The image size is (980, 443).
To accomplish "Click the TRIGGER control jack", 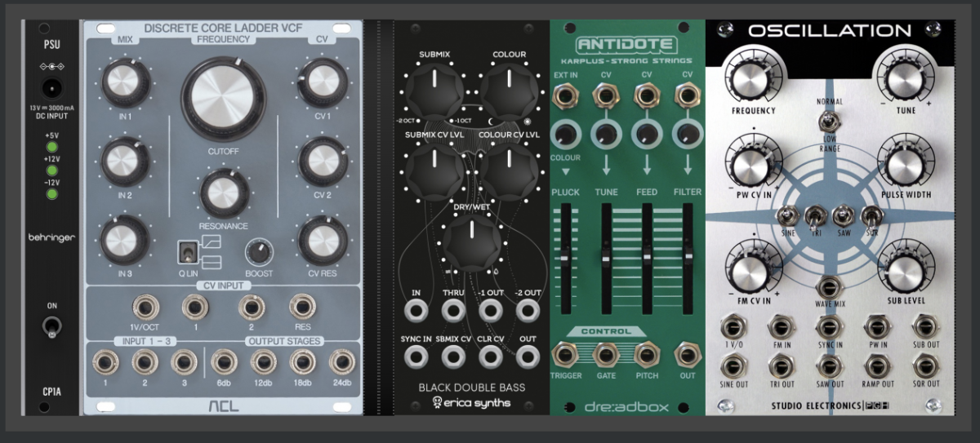I will coord(565,355).
